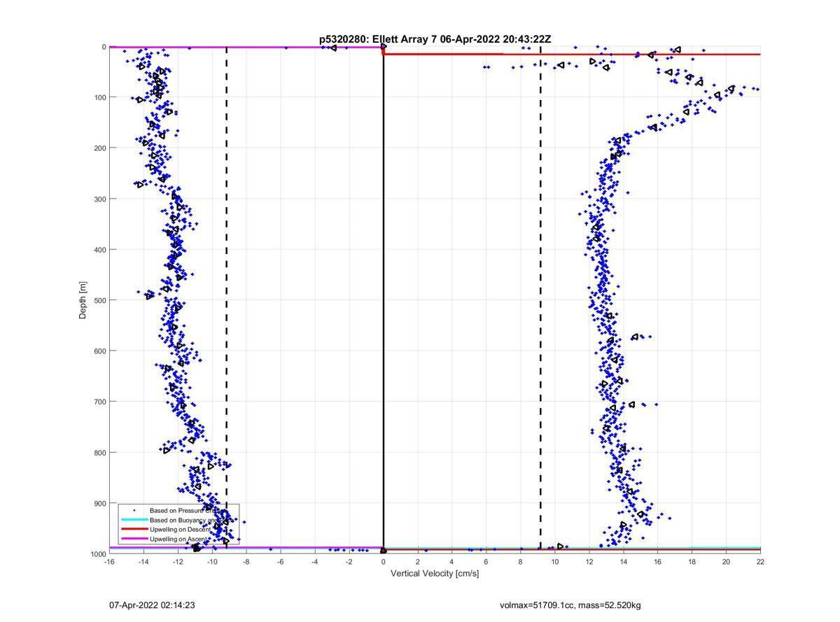This screenshot has height=622, width=840.
Task: Click x-axis tick label '12'
Action: click(589, 561)
